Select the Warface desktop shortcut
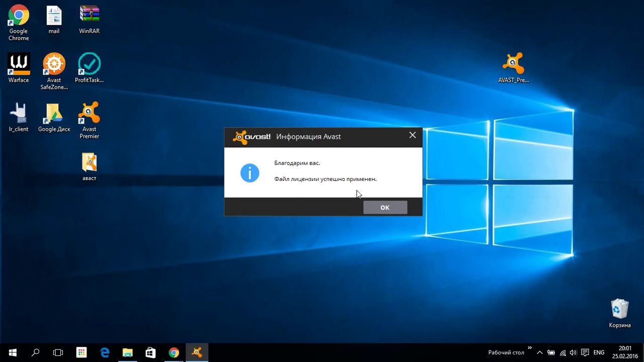644x362 pixels. 19,68
